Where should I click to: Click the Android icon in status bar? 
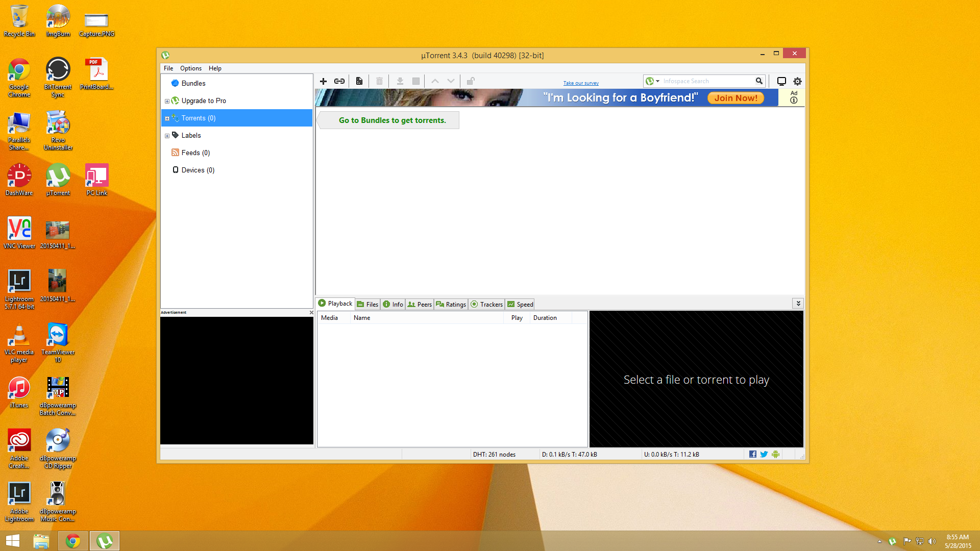coord(776,454)
